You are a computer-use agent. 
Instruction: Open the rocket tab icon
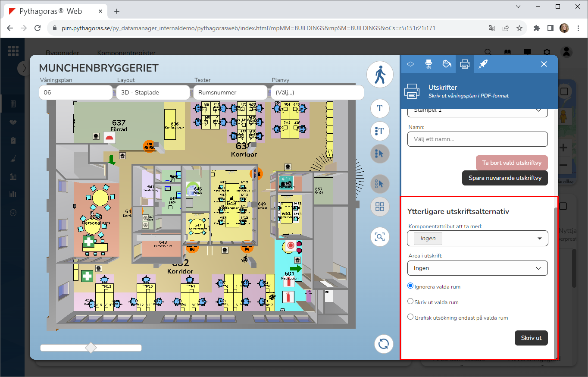(483, 64)
